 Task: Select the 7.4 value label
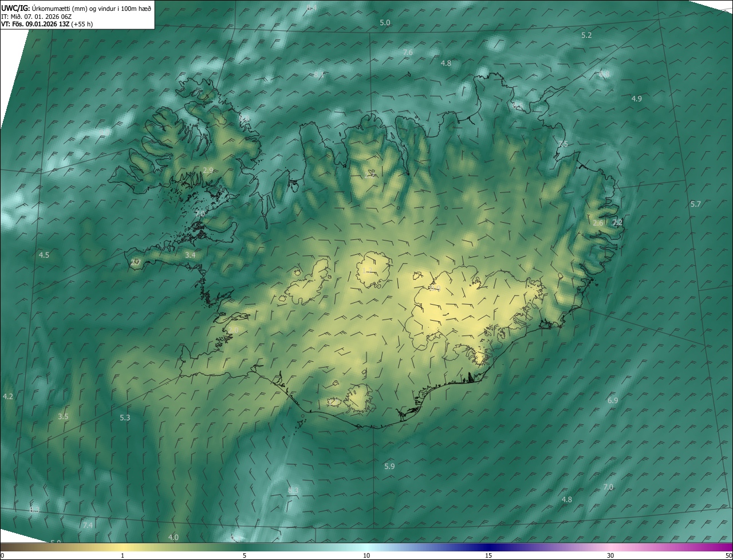(88, 526)
